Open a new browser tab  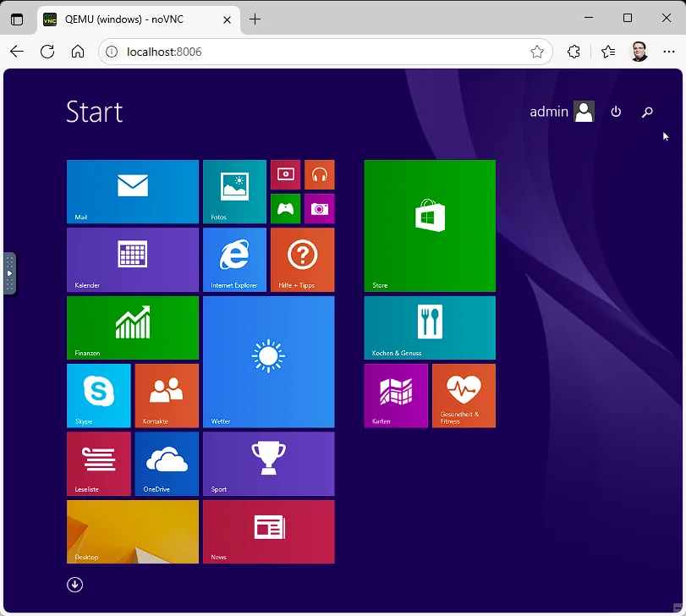[x=255, y=19]
